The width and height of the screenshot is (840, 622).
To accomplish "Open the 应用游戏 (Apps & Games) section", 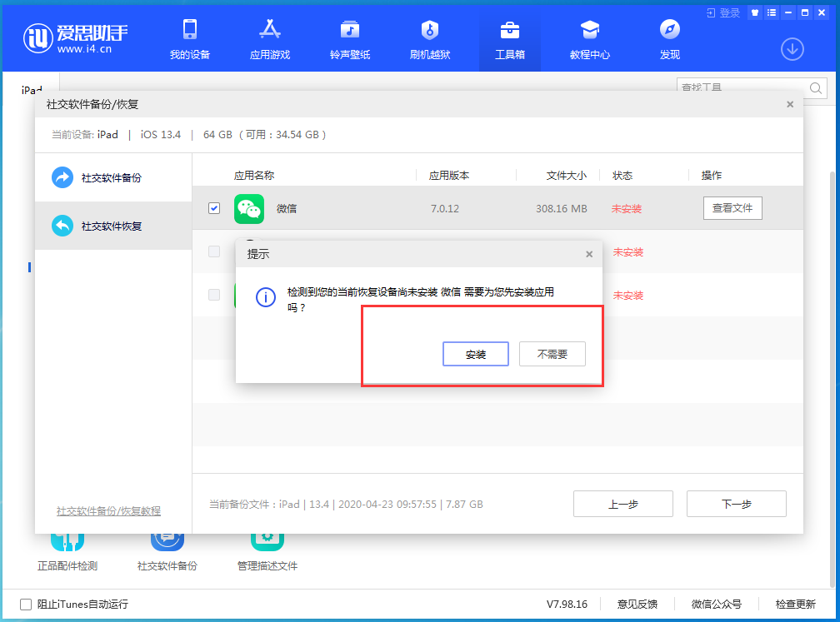I will pyautogui.click(x=269, y=38).
